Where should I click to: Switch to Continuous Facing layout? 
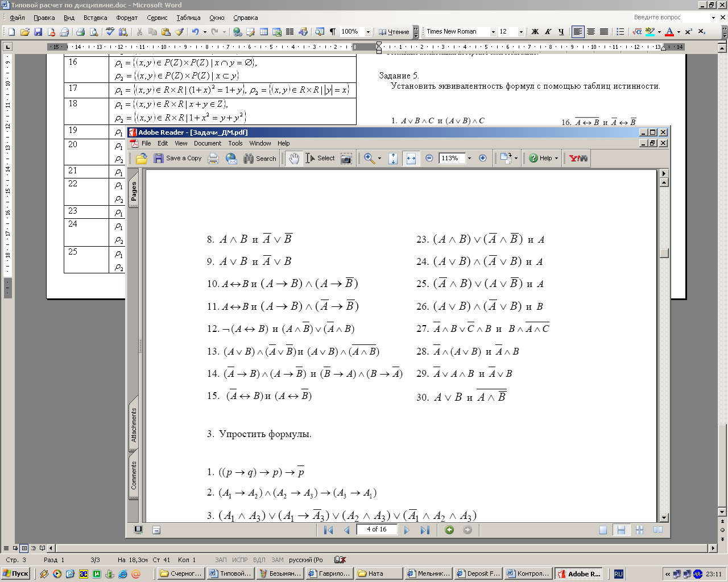tap(640, 530)
